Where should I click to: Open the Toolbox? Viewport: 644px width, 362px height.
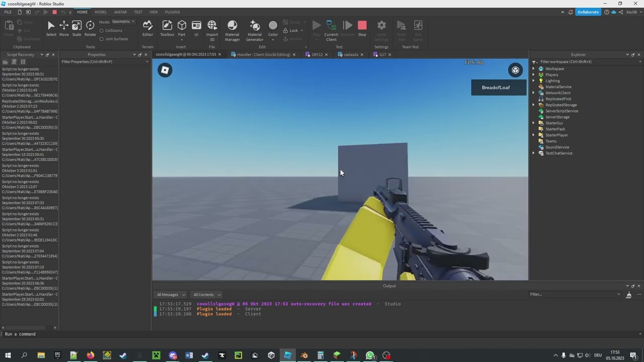pyautogui.click(x=167, y=29)
